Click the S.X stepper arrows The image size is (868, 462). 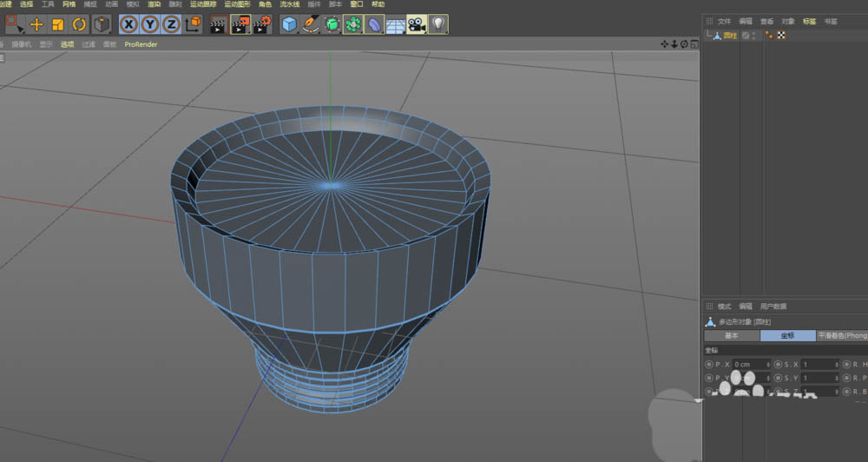(836, 365)
